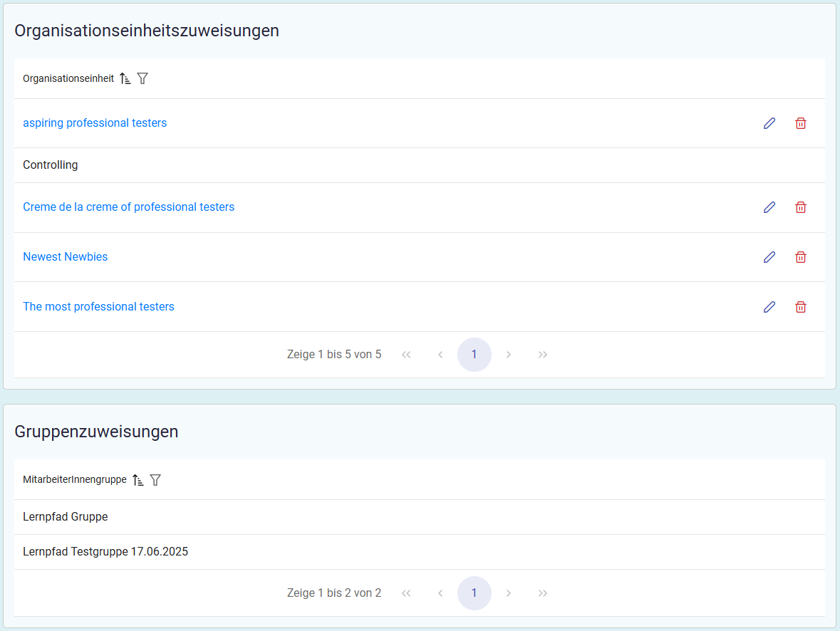This screenshot has height=631, width=840.
Task: Open The most professional testers link
Action: coord(98,307)
